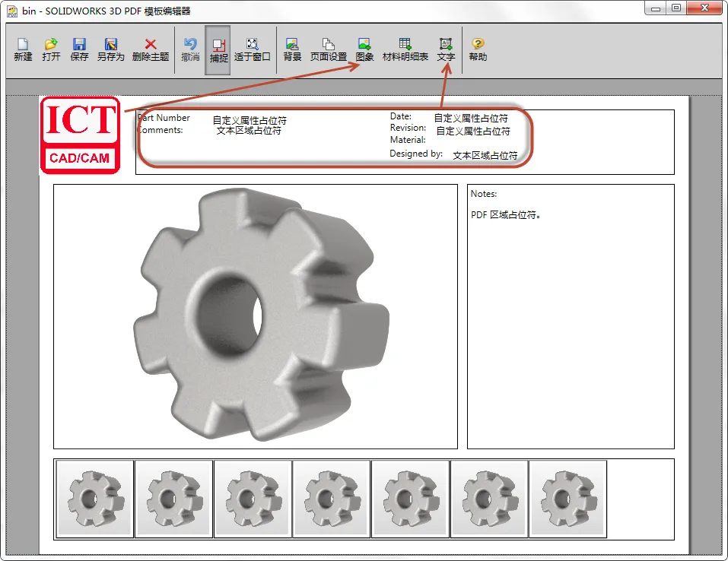Choose 另存为 (Save As) icon
This screenshot has width=728, height=561.
click(x=110, y=49)
